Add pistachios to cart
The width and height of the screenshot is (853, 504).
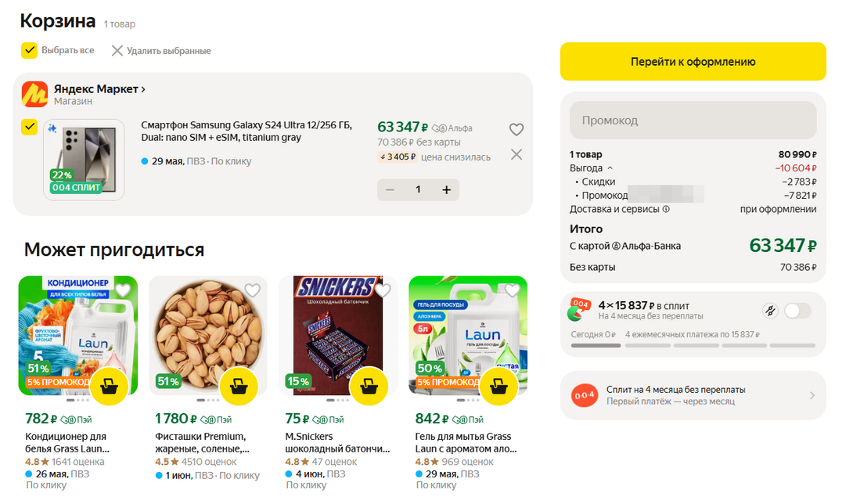coord(239,384)
